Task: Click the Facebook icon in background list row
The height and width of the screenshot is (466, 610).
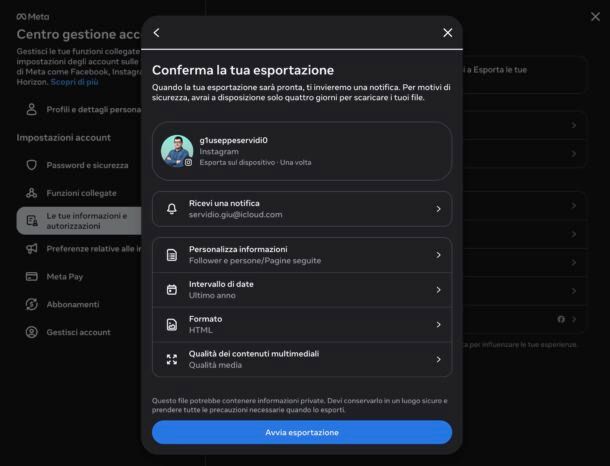Action: (x=561, y=319)
